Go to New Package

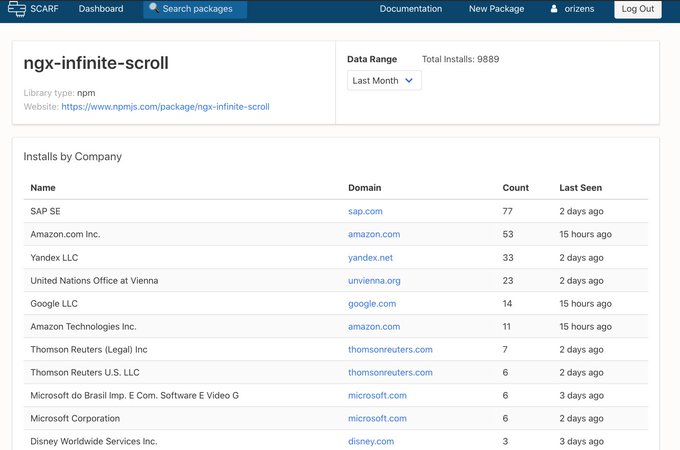(x=497, y=9)
